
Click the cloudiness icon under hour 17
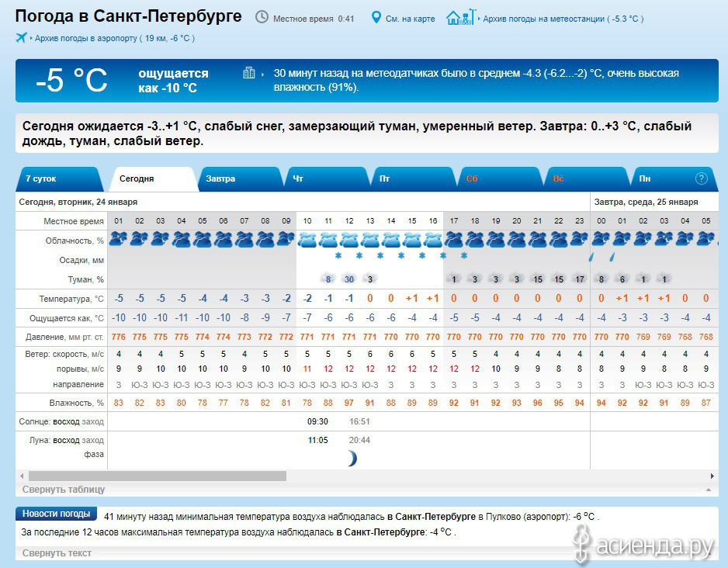(453, 240)
